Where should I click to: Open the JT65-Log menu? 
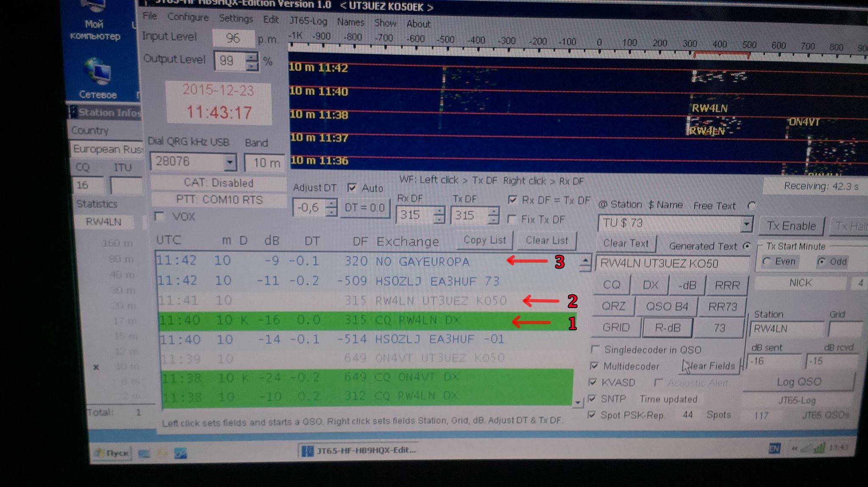(308, 21)
